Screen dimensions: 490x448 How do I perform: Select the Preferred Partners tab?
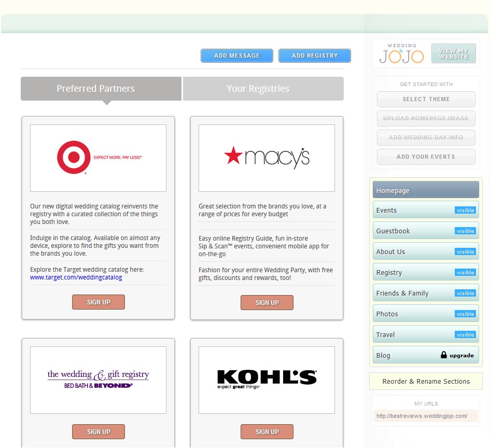pos(101,89)
